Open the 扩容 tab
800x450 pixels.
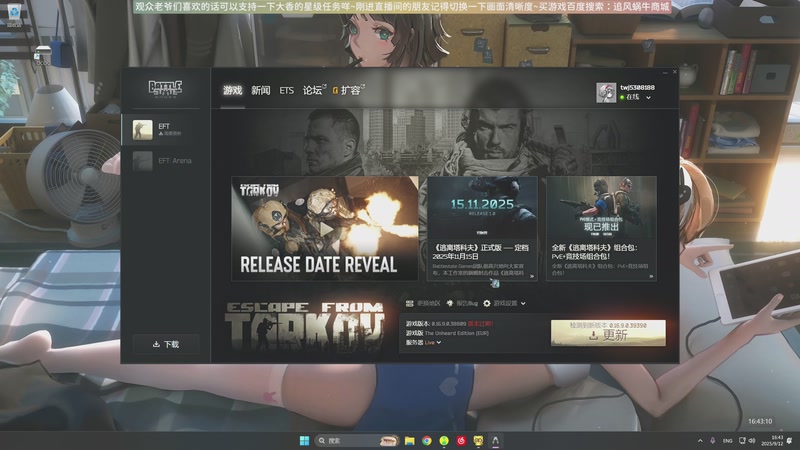coord(348,90)
